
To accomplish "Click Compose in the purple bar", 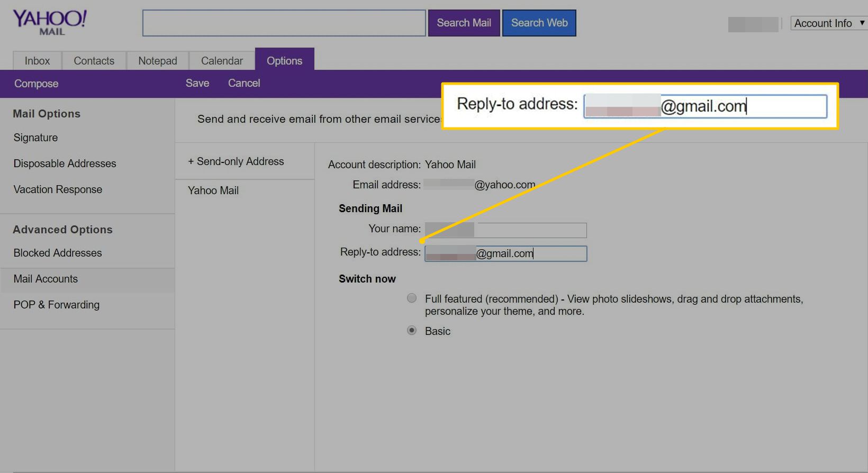I will point(36,84).
